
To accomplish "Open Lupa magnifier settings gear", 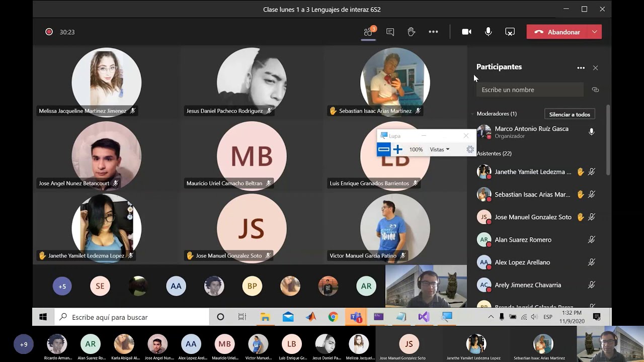I will (470, 149).
